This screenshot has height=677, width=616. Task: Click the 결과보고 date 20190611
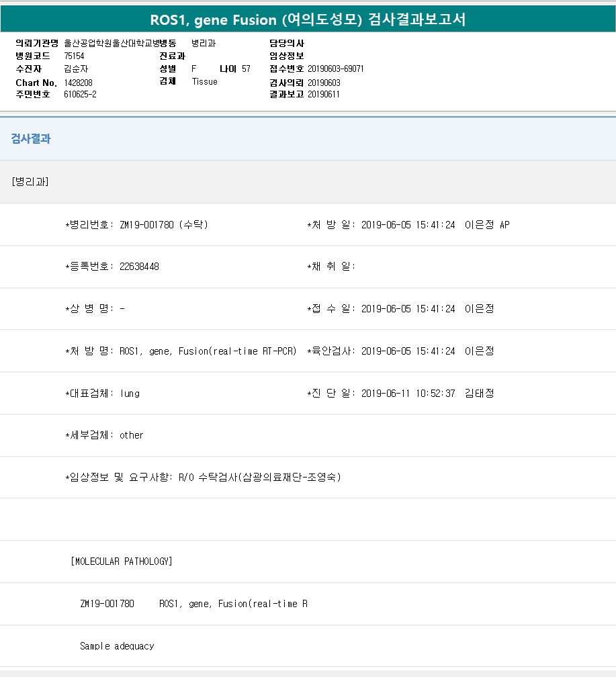tap(324, 95)
